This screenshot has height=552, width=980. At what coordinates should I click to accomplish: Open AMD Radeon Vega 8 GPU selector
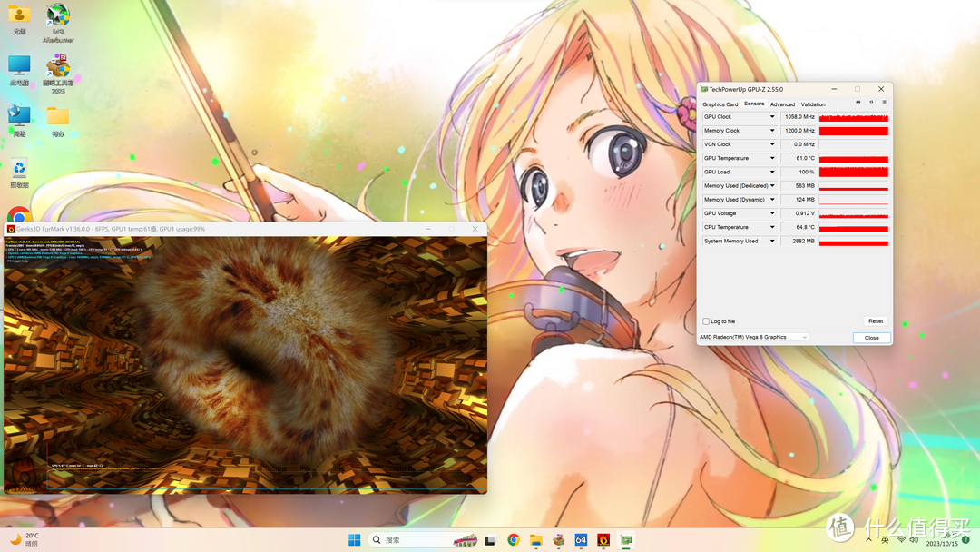[x=753, y=337]
